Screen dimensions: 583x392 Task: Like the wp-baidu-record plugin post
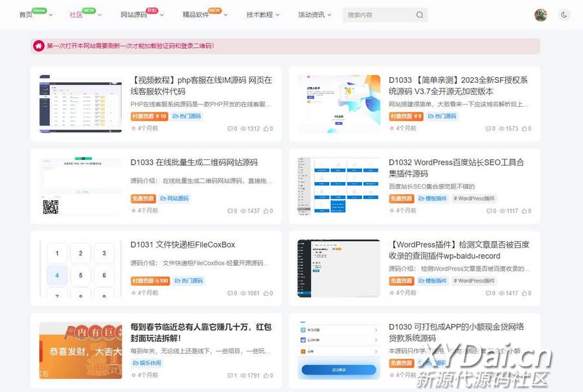[524, 294]
